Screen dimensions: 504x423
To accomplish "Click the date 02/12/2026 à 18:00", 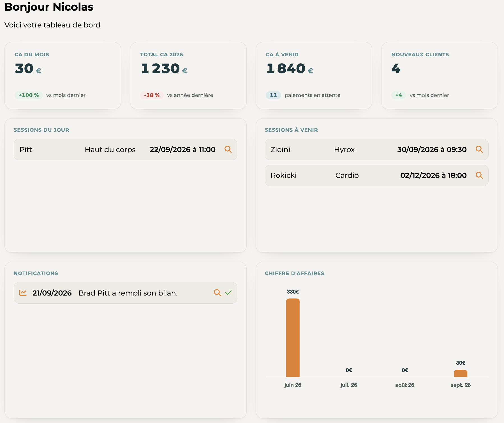I will point(433,175).
